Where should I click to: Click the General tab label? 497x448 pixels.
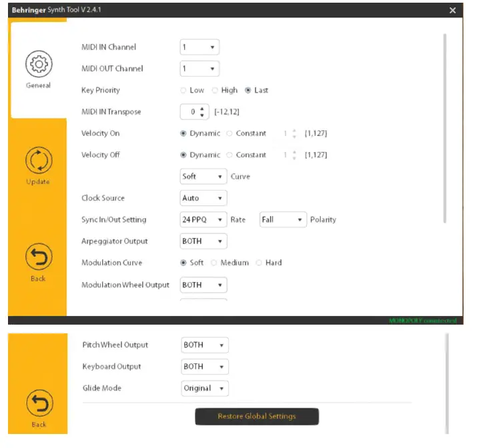click(38, 85)
